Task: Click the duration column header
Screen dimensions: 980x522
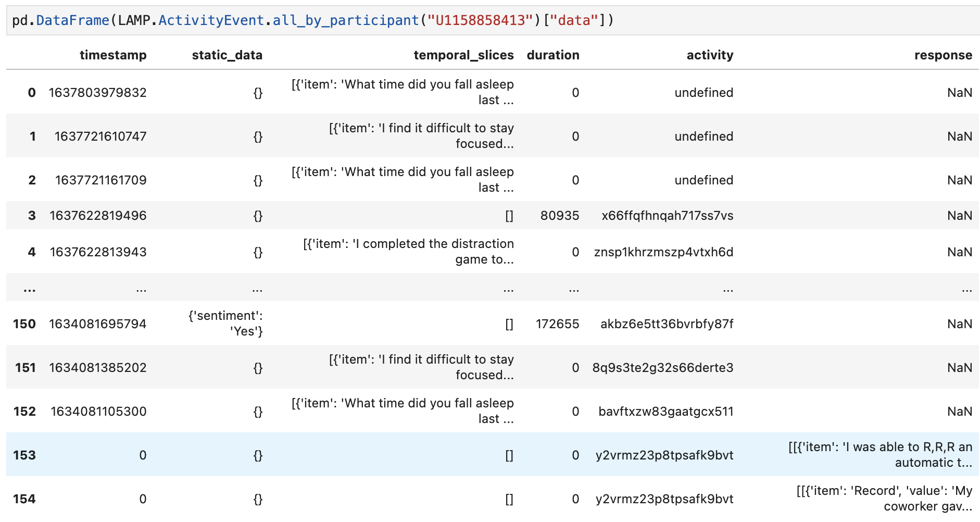Action: click(553, 55)
